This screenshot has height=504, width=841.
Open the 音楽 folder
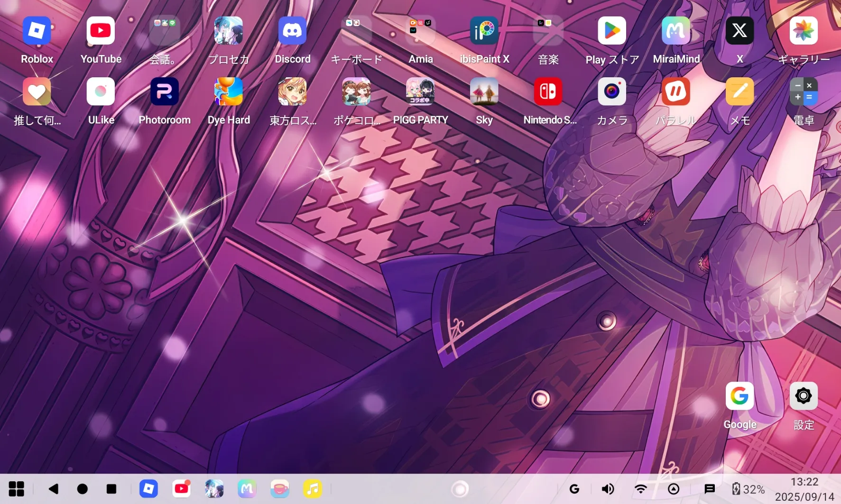click(548, 31)
